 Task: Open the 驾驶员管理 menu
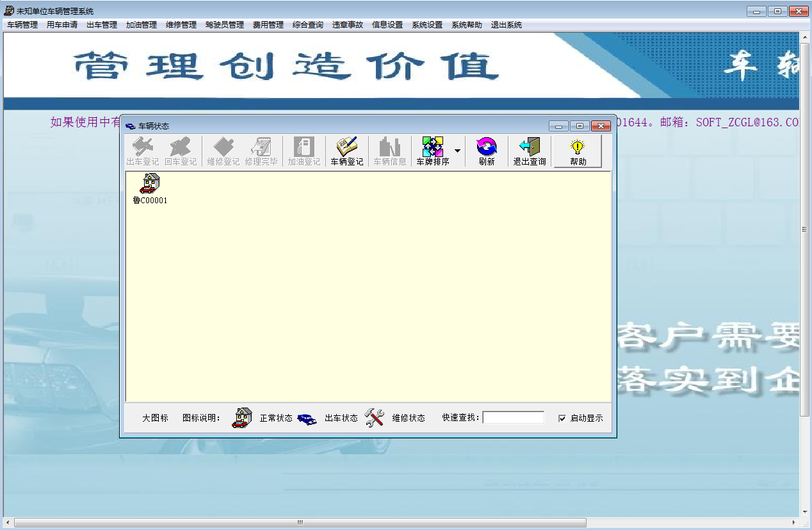pyautogui.click(x=225, y=25)
